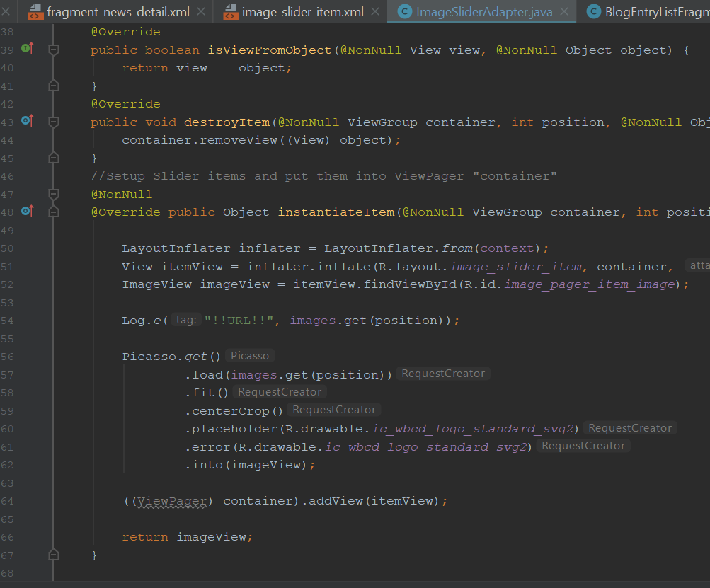Image resolution: width=710 pixels, height=588 pixels.
Task: Click the XML file icon on fragment_news_detail.xml tab
Action: point(35,12)
